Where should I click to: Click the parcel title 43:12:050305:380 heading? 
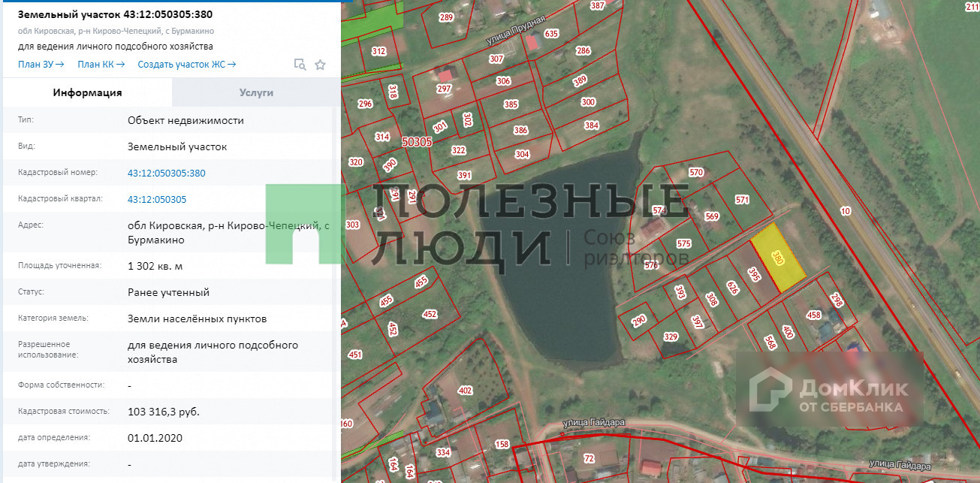(x=115, y=14)
